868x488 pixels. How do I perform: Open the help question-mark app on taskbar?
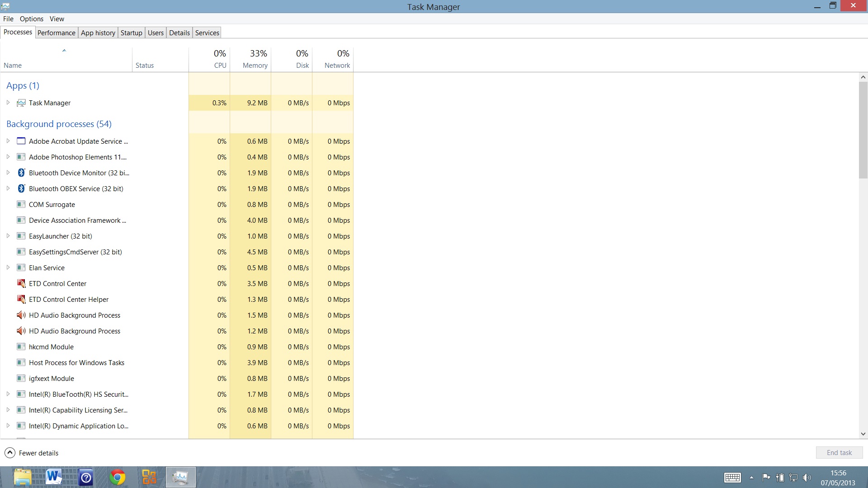pyautogui.click(x=85, y=477)
